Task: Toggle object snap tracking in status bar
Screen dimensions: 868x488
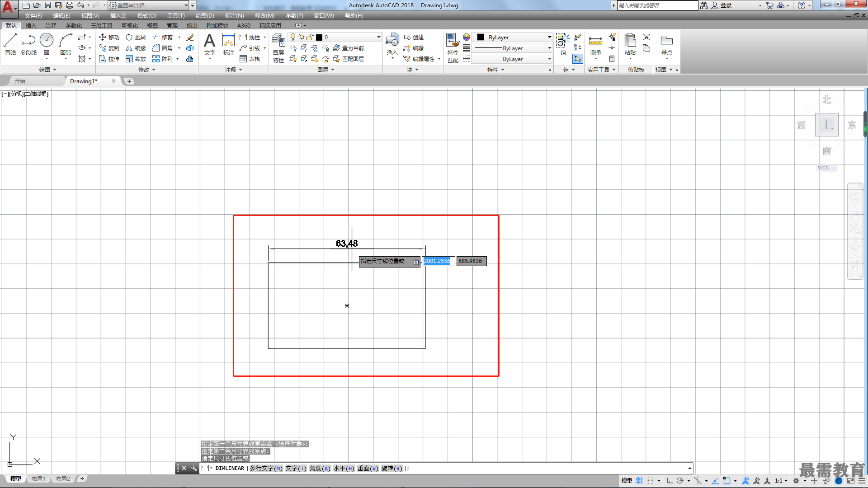Action: 716,480
